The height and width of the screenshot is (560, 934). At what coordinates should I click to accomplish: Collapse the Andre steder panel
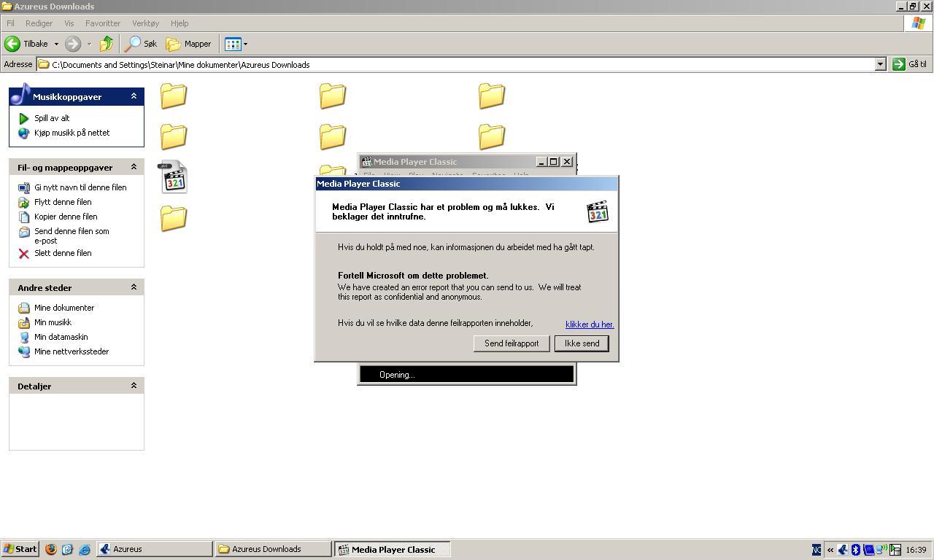(134, 287)
